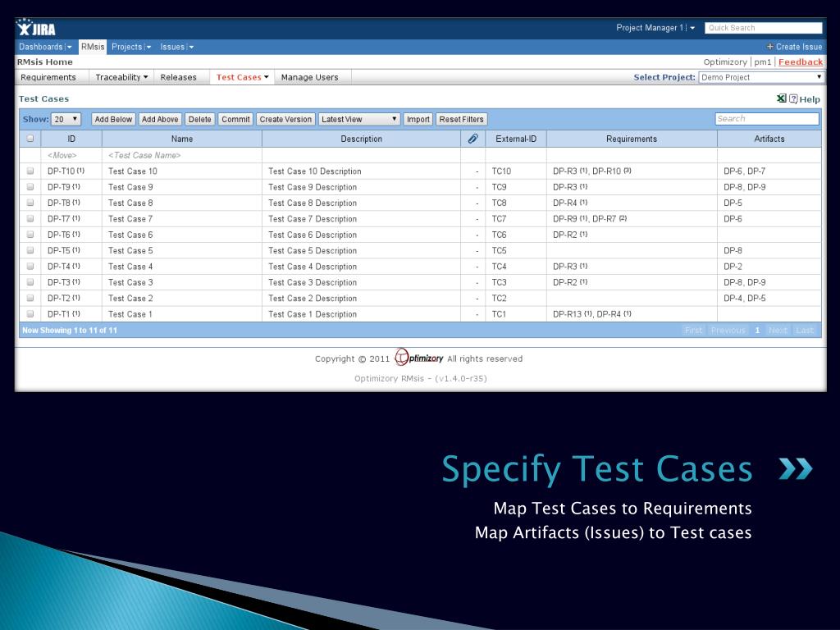Viewport: 840px width, 630px height.
Task: Export test cases to Excel icon
Action: tap(782, 98)
